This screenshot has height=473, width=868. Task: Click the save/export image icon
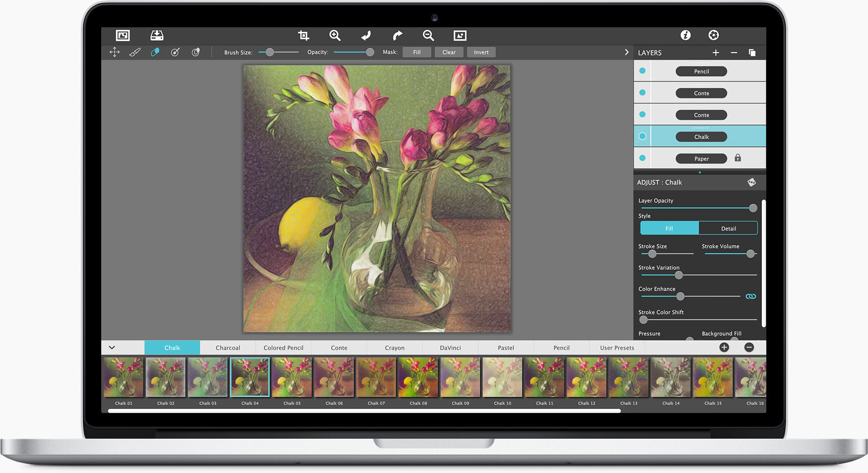(x=157, y=35)
